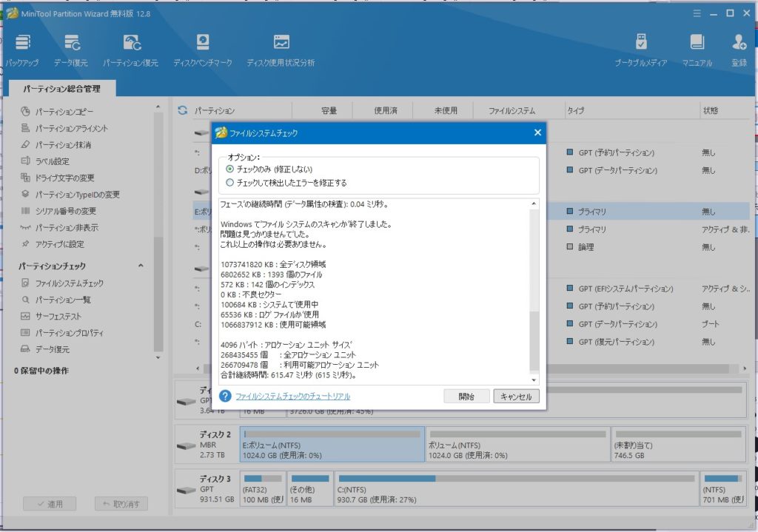Select チェックして検出したエラーを修正する option

click(x=230, y=182)
